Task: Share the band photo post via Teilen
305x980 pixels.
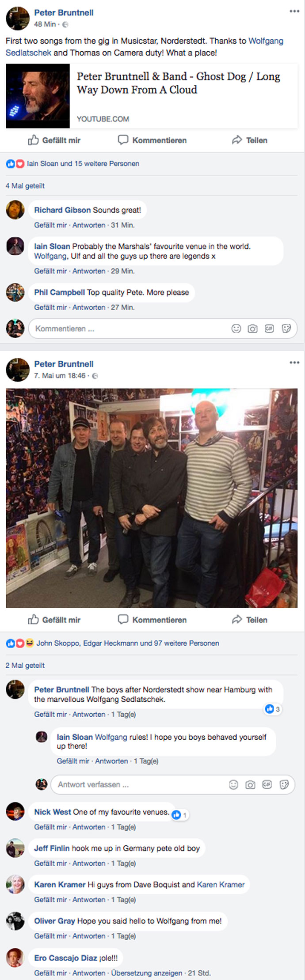Action: point(250,620)
